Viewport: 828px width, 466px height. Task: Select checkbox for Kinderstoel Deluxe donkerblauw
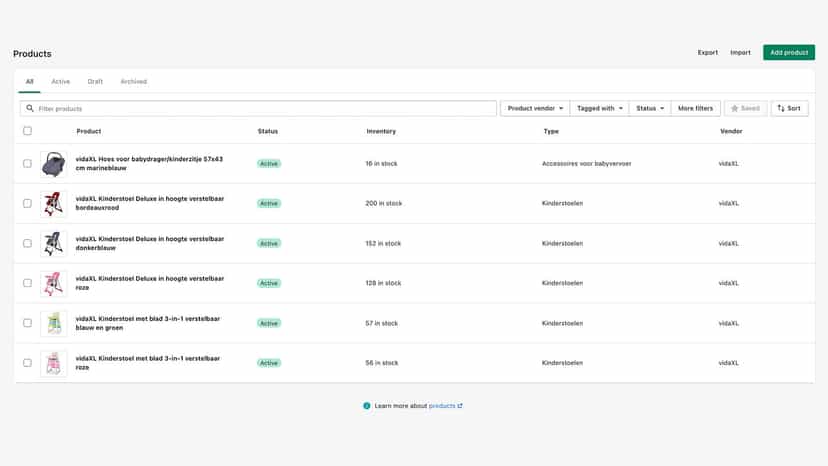(x=27, y=244)
